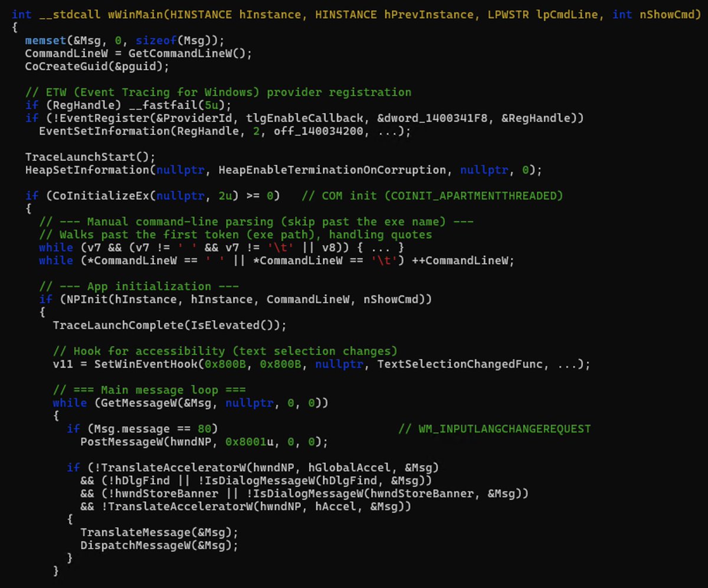Screen dimensions: 708x588
Task: Click the TranslateMessage(&Msg) line
Action: (159, 533)
